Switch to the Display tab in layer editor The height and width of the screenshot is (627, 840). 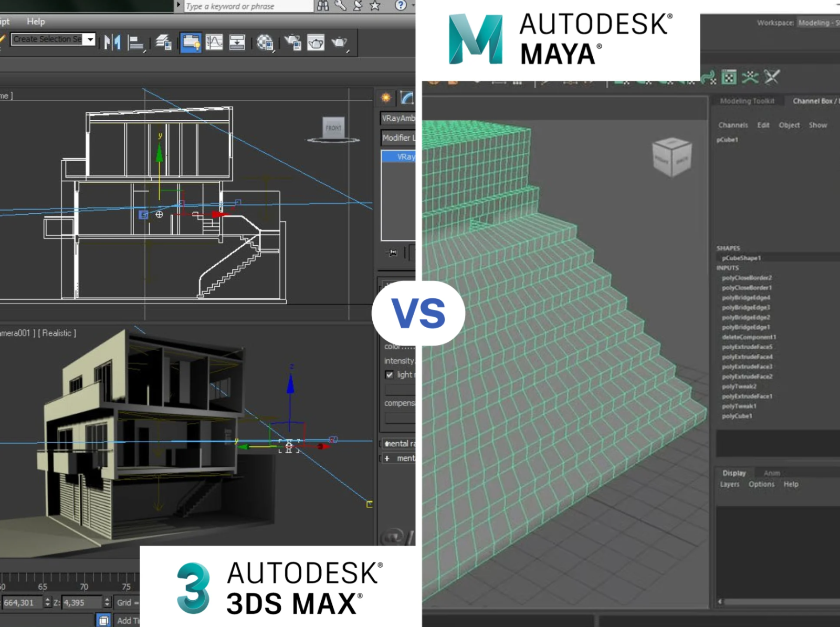click(734, 473)
